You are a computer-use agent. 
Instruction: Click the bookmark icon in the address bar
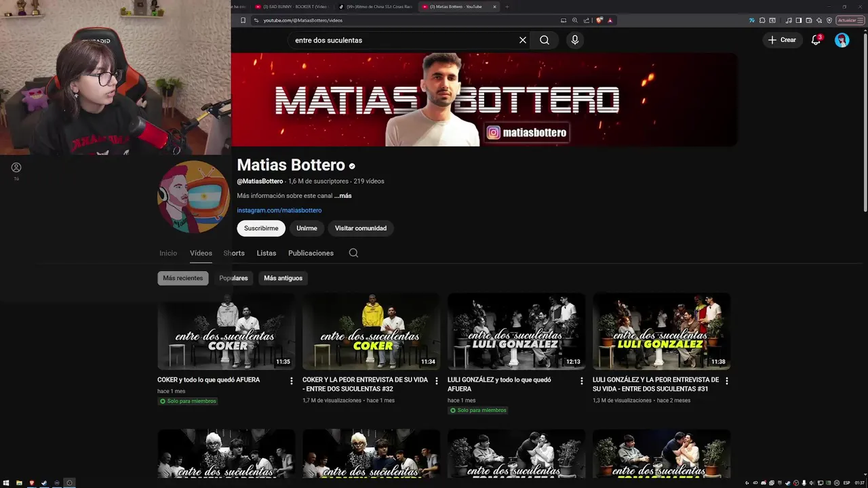pos(243,20)
